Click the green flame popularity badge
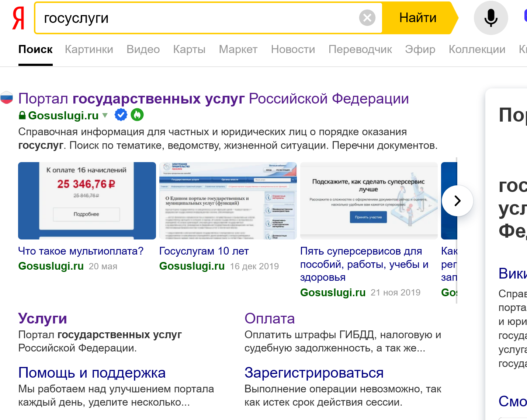This screenshot has height=420, width=527. click(x=137, y=115)
